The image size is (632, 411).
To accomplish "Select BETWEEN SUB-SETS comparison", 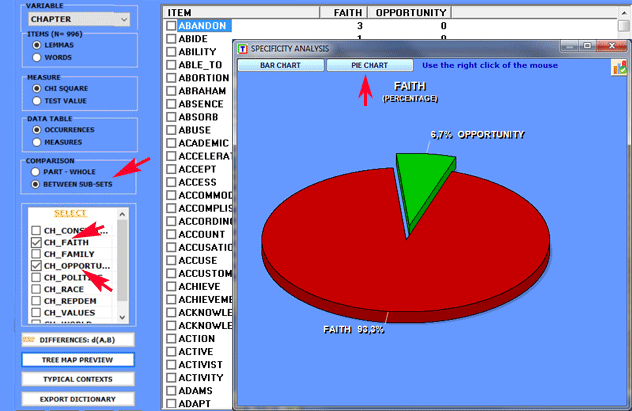I will click(x=35, y=184).
